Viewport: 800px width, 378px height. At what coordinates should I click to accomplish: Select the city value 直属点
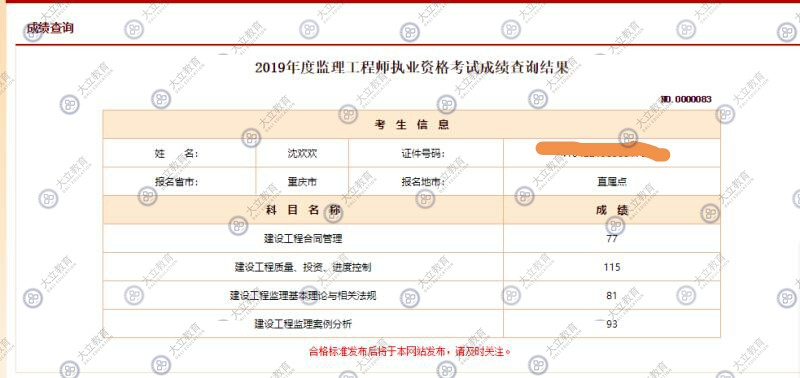[x=612, y=182]
